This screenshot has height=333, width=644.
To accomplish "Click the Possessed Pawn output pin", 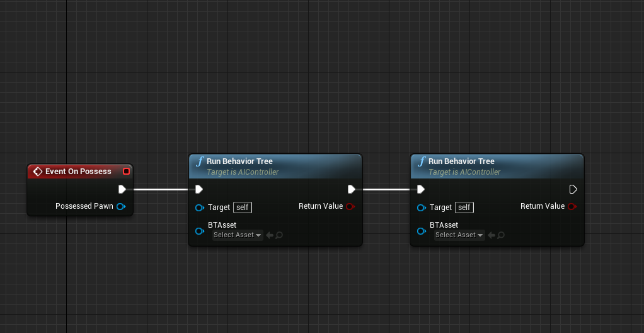I will [121, 206].
